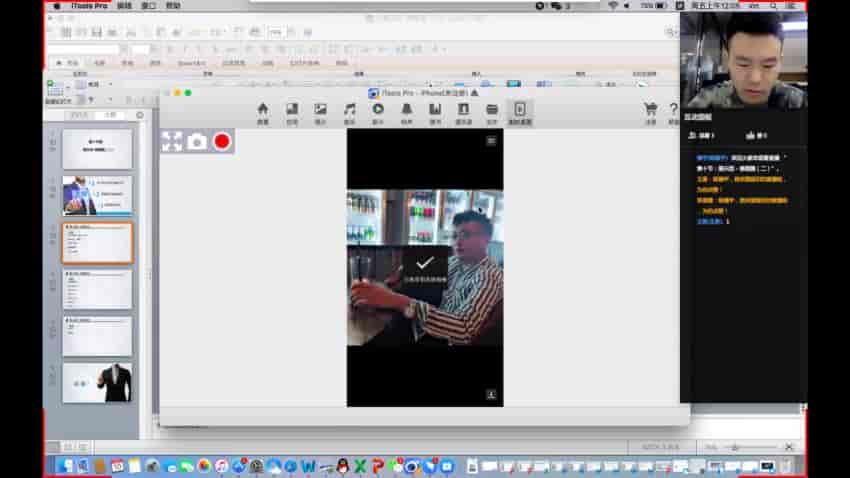This screenshot has height=478, width=850.
Task: Open the home icon in iTools toolbar
Action: click(x=263, y=111)
